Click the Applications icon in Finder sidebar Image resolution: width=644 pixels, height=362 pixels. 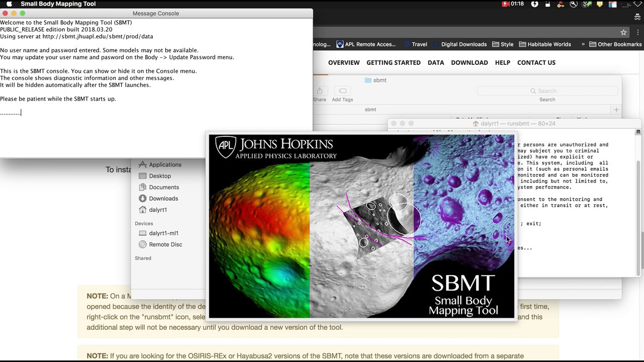142,164
